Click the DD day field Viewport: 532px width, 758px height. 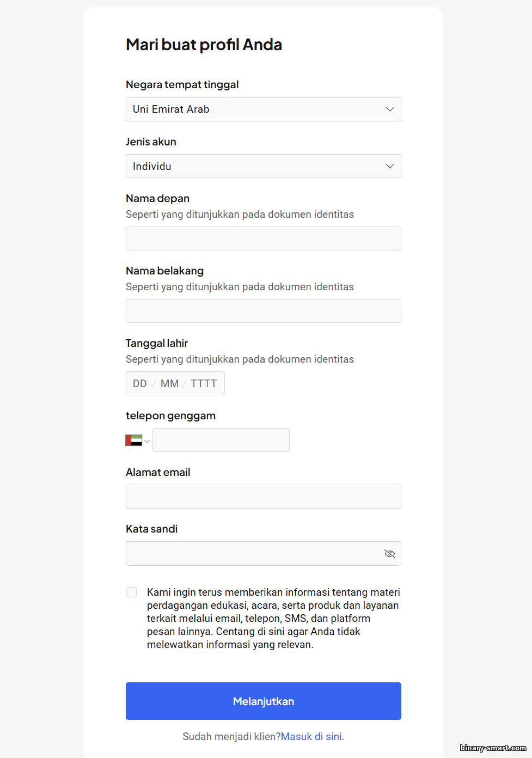pos(140,383)
